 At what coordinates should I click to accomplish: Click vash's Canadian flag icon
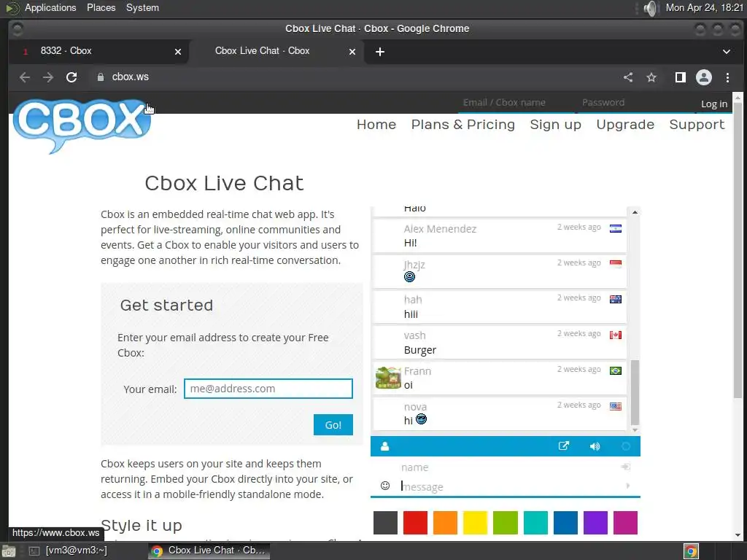(616, 335)
